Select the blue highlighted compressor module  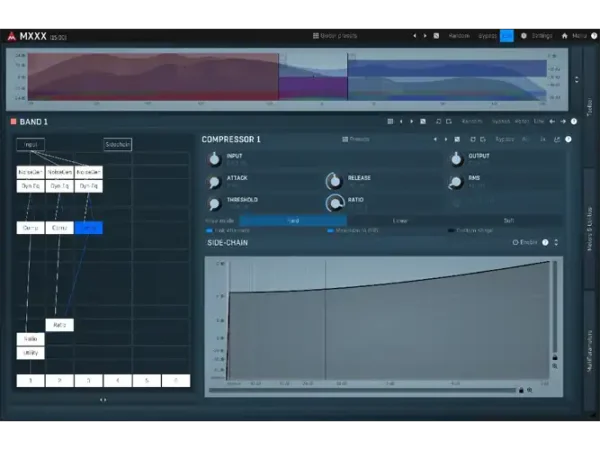tap(89, 228)
